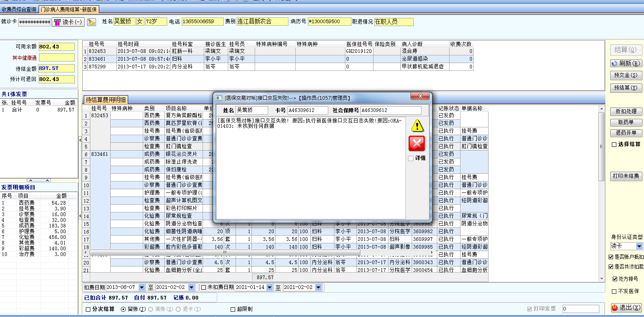Click the 社会保障号 field in the dialog

click(391, 110)
